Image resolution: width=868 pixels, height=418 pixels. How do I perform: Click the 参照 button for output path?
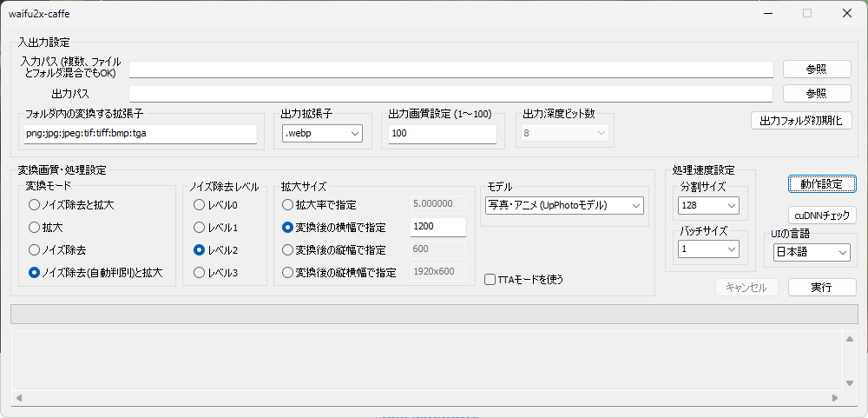pos(816,94)
